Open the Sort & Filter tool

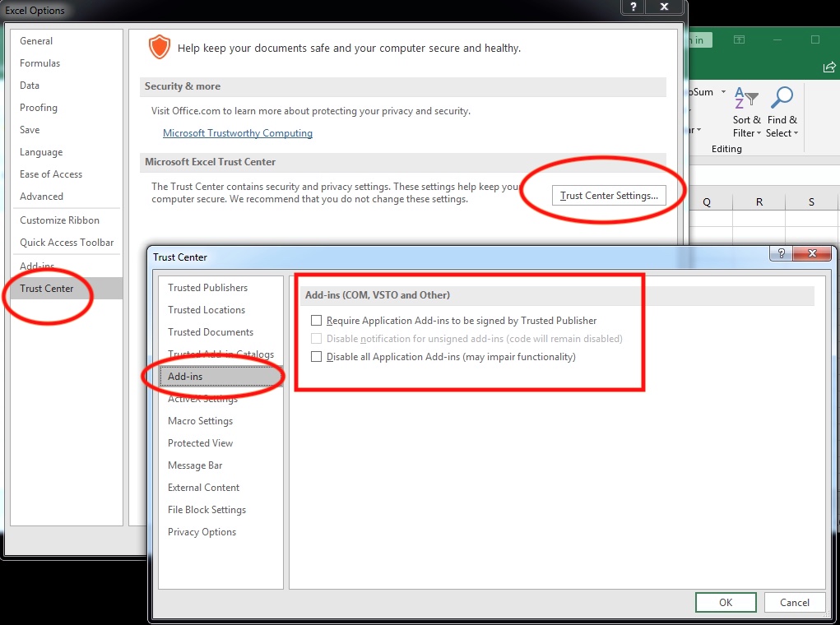coord(747,113)
